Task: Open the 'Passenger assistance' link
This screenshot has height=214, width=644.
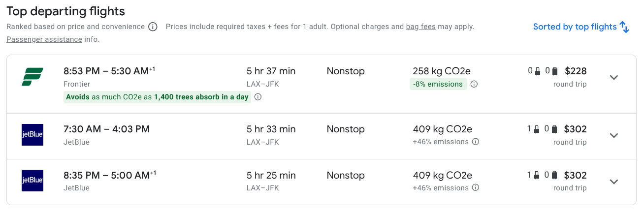Action: [x=44, y=39]
